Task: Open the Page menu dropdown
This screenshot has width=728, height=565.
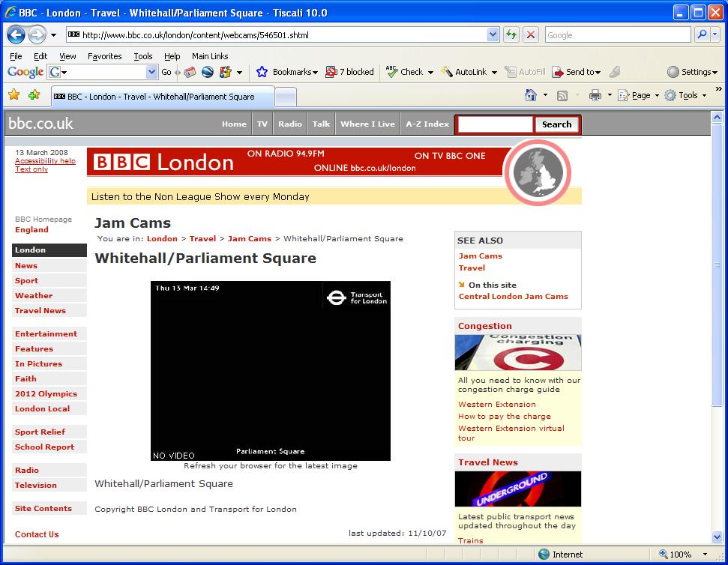Action: (639, 96)
